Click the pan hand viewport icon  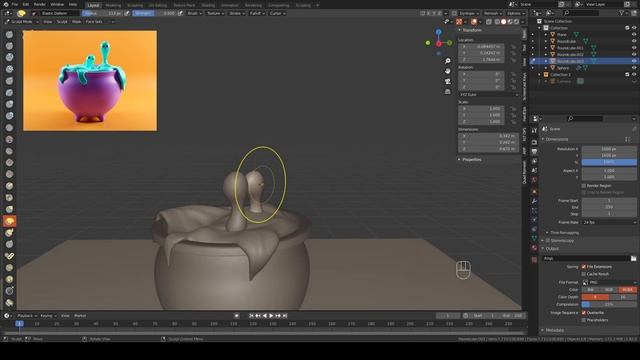tap(448, 71)
